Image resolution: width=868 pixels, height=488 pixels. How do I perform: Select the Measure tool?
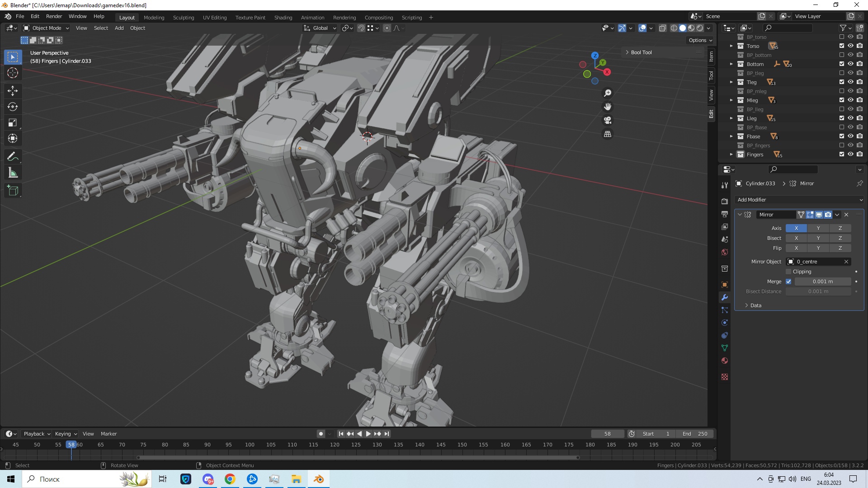[13, 173]
